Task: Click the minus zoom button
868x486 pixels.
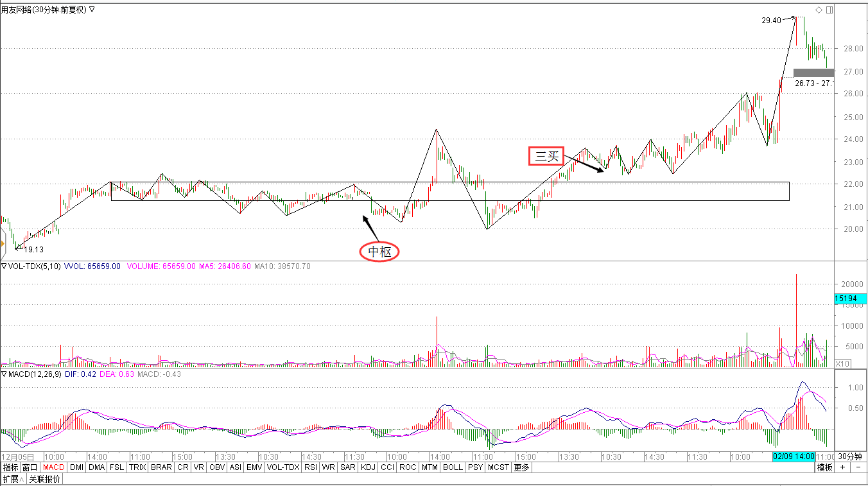Action: click(x=858, y=467)
